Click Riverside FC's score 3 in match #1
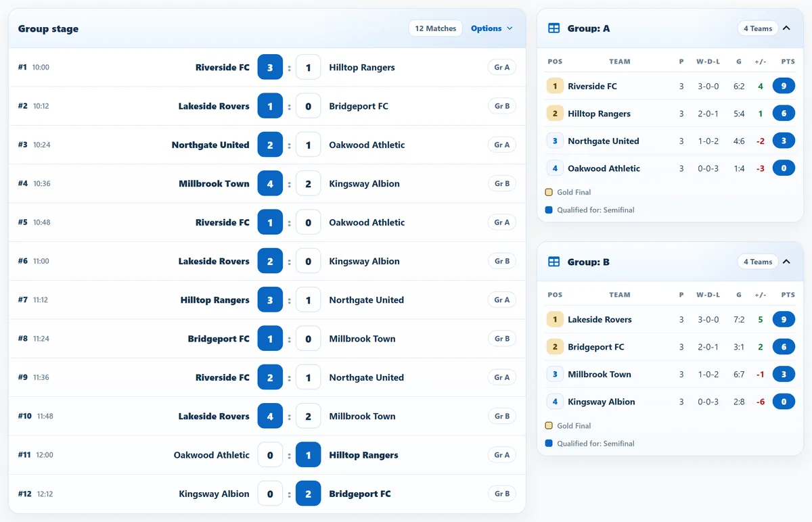 click(x=270, y=68)
